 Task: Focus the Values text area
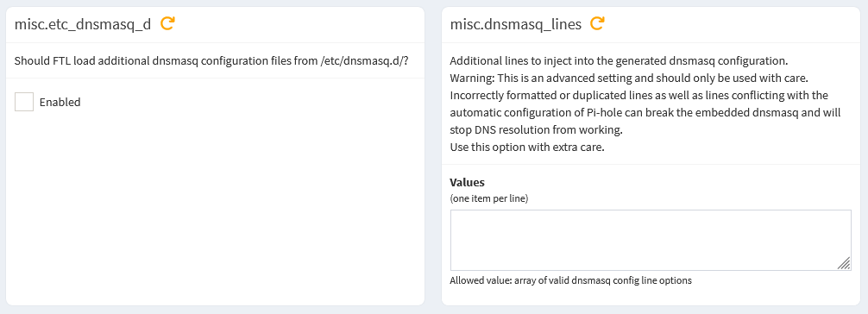[651, 240]
